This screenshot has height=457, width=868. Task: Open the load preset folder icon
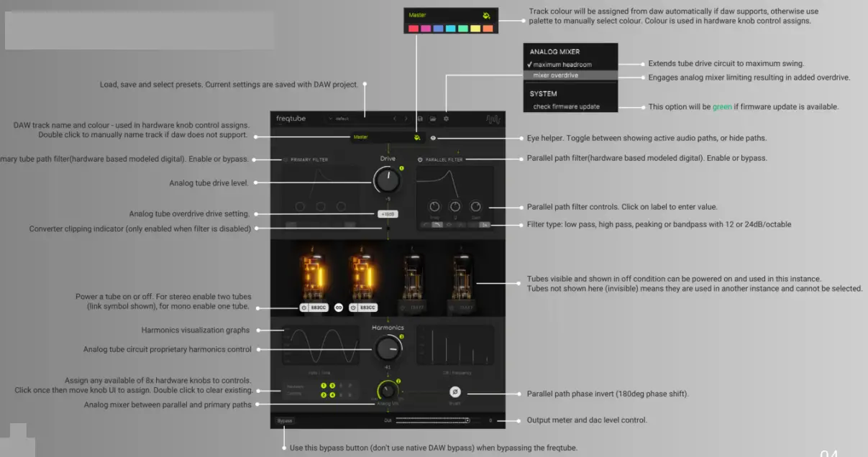pos(433,119)
